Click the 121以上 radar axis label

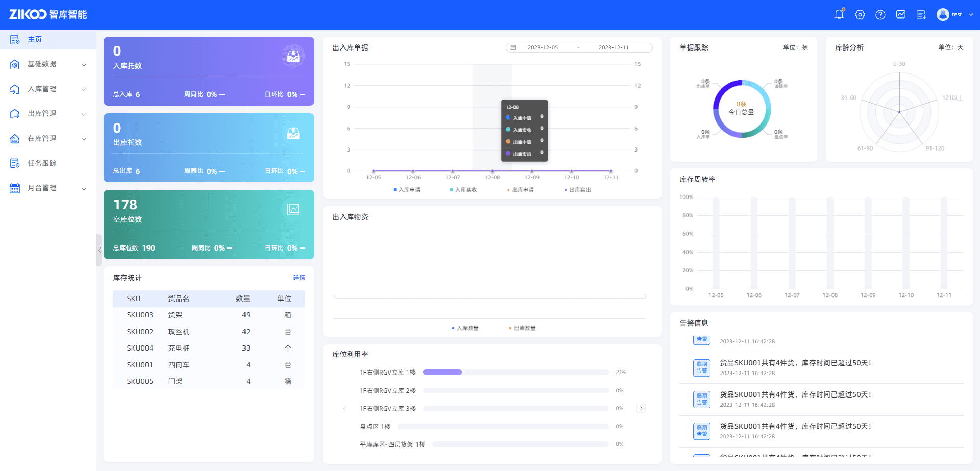pos(952,98)
